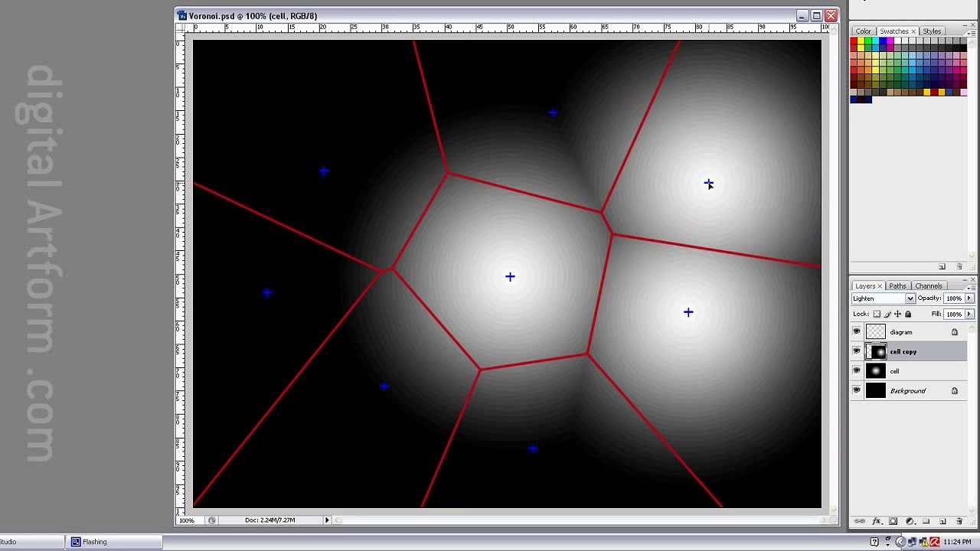Open the Opacity slider arrow

(x=969, y=298)
